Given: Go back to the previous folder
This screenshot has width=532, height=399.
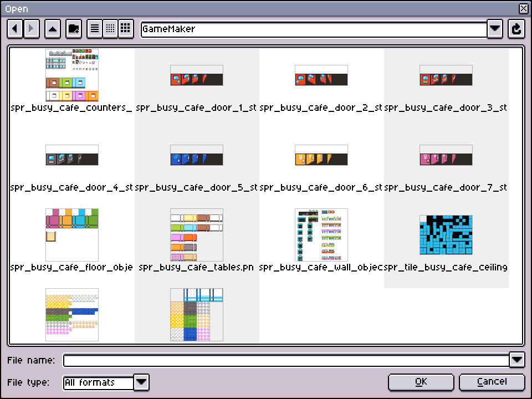Looking at the screenshot, I should [15, 29].
